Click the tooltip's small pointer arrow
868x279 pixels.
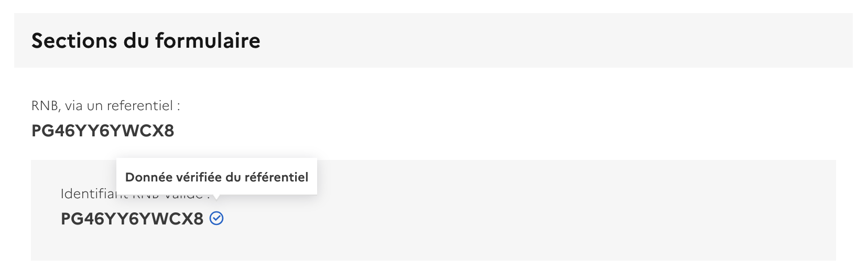[x=216, y=197]
